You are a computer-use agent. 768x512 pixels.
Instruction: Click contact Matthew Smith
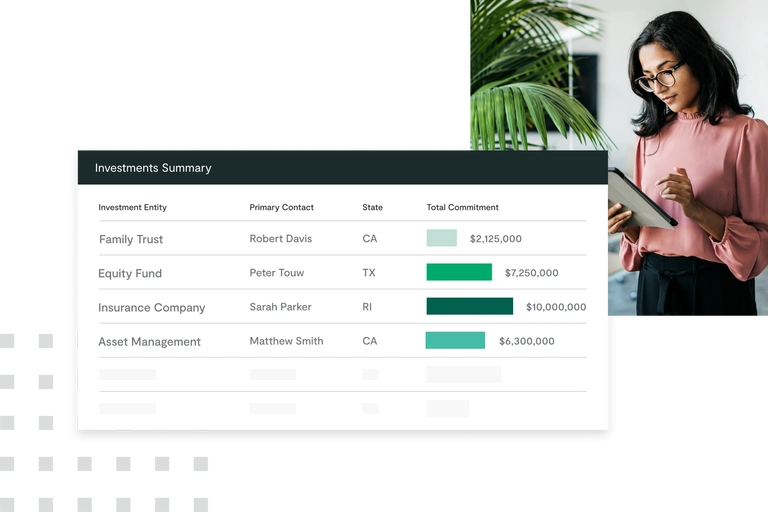point(286,341)
